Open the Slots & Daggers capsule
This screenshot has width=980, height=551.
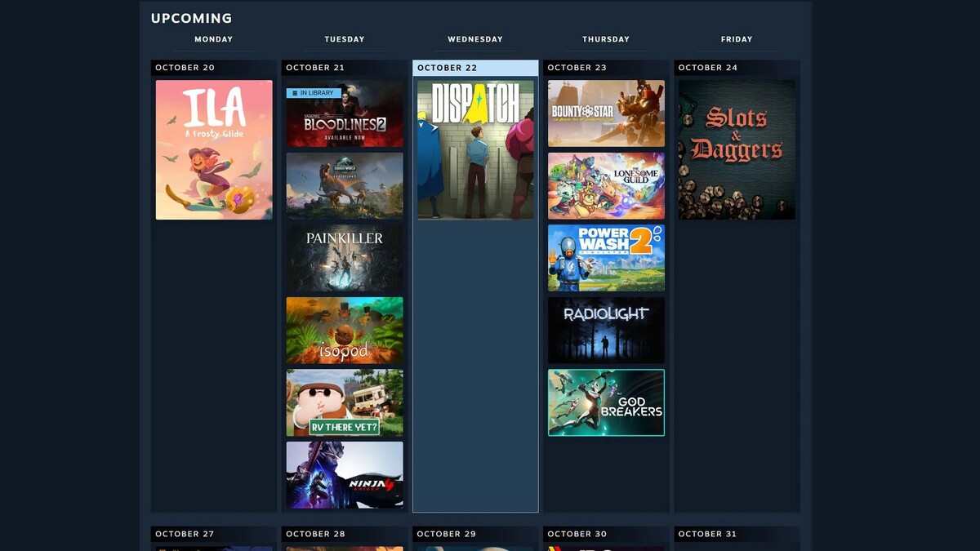[x=736, y=149]
